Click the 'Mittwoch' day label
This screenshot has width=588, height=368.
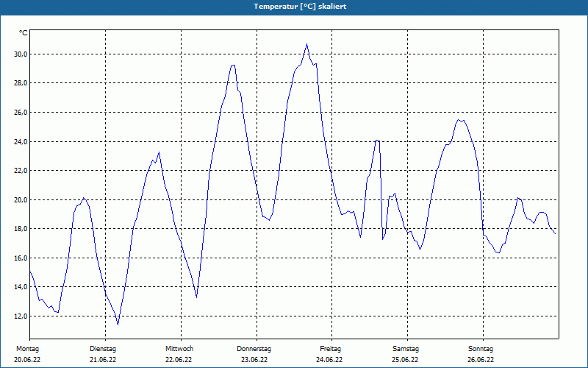click(179, 349)
